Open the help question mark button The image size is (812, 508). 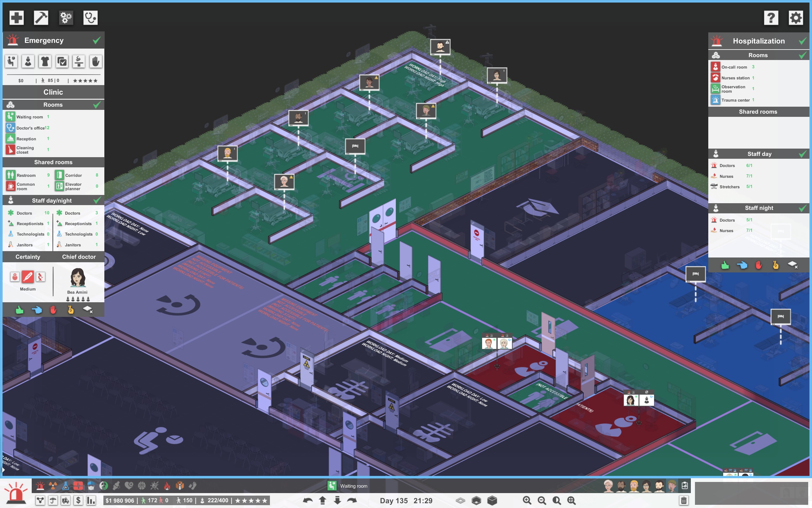pos(771,18)
